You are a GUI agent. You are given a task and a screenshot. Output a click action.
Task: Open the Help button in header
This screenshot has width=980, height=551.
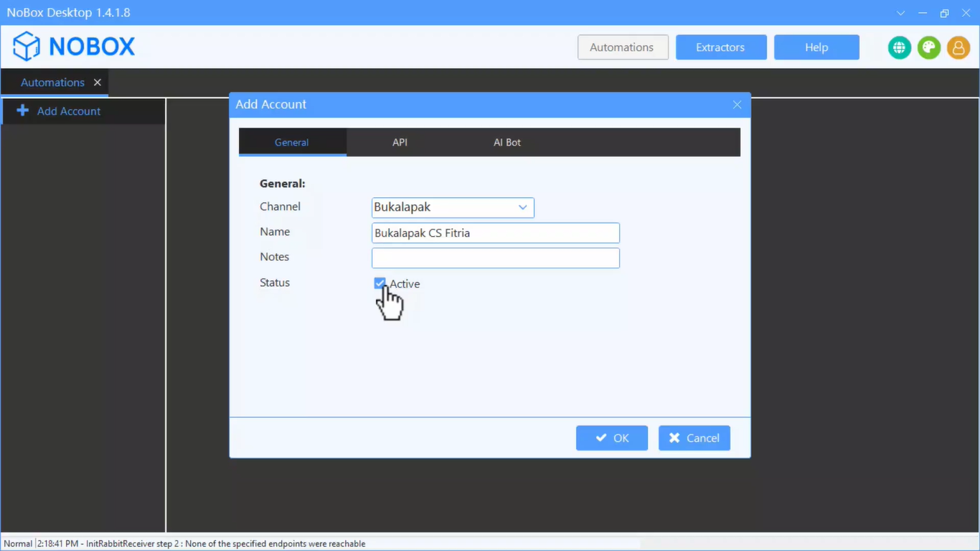816,47
